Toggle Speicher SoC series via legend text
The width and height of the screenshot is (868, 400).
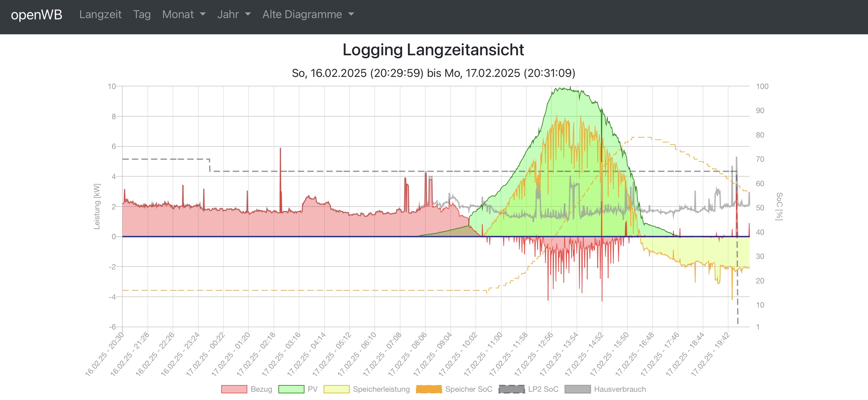(x=468, y=389)
